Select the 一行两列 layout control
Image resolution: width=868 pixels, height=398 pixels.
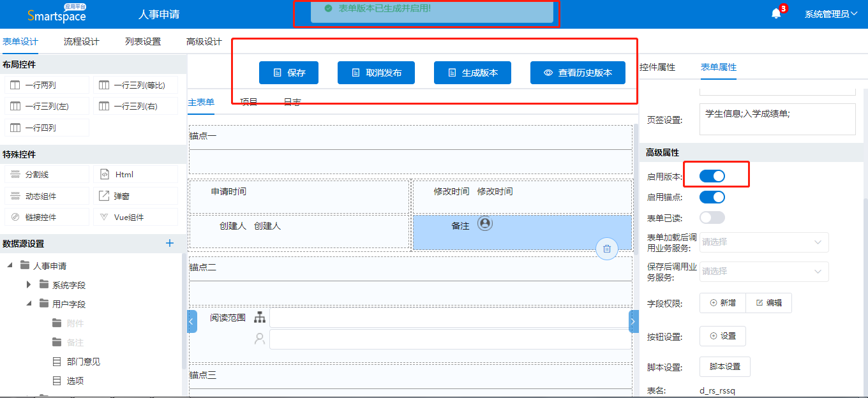(47, 85)
